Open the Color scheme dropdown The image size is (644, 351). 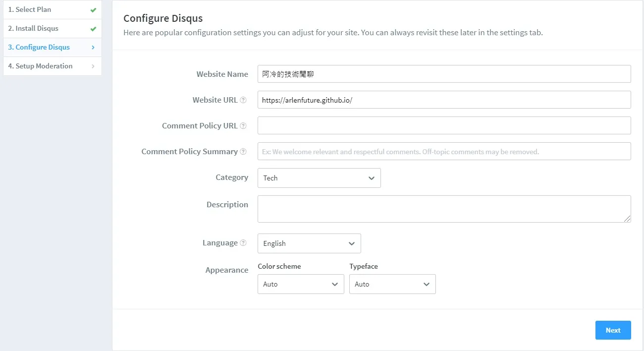point(300,284)
